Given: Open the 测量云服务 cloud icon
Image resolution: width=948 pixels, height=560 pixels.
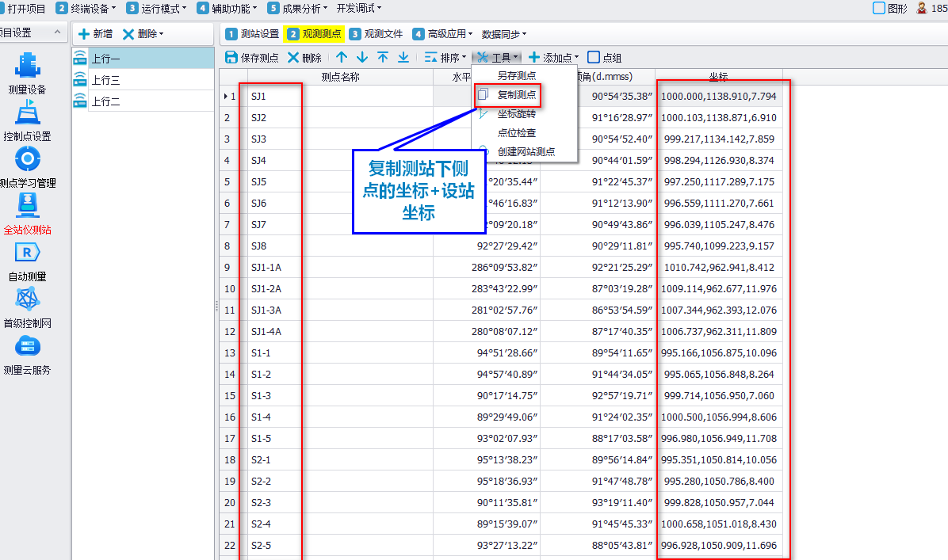Looking at the screenshot, I should [27, 348].
